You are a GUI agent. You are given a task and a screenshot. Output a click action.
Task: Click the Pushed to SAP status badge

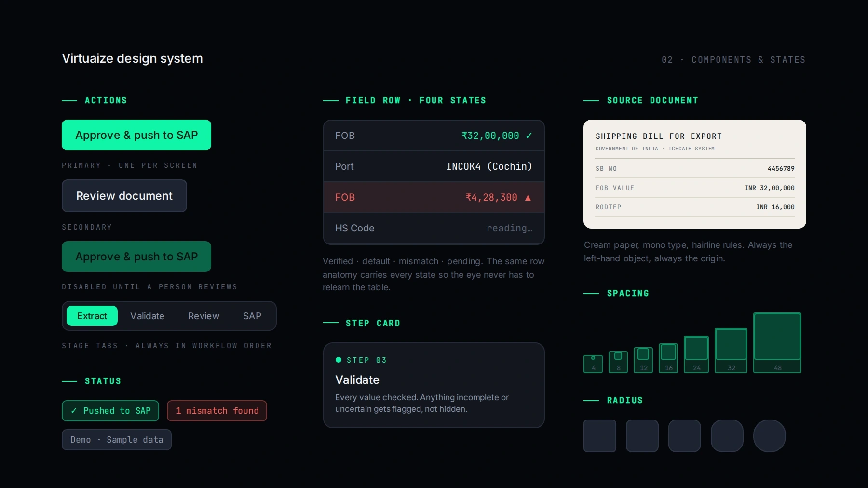[110, 411]
